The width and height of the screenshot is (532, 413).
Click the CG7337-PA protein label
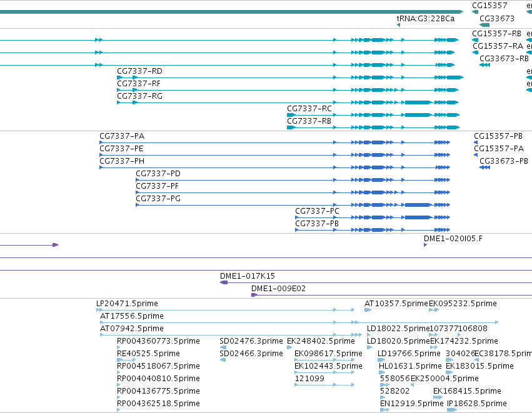[x=122, y=136]
